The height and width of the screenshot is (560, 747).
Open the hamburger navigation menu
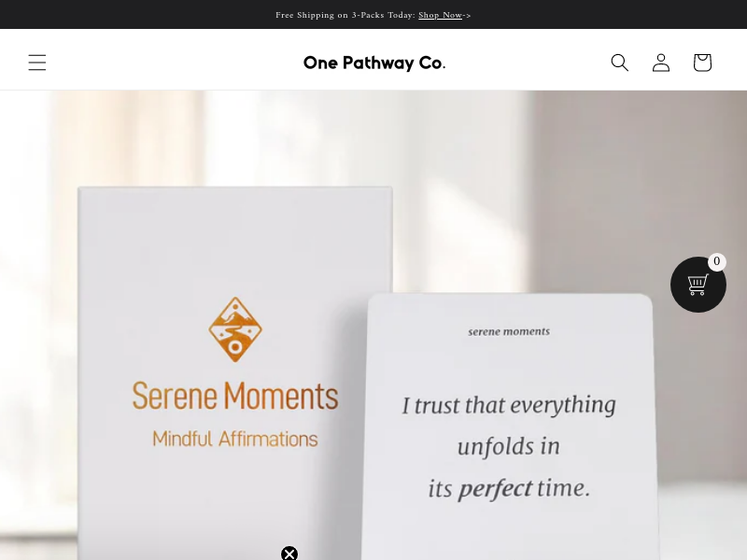[x=37, y=63]
